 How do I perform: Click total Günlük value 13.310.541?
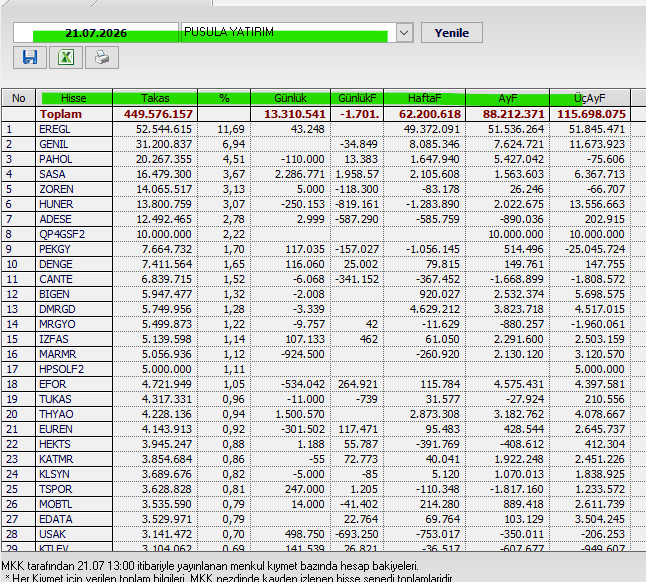[x=295, y=114]
